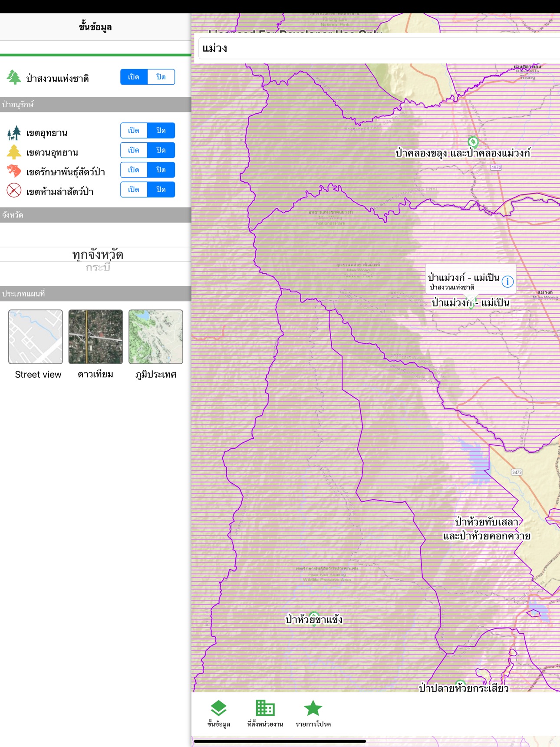Disable เขตห้ามล่าสัตว์ป่า layer with ปิด
The image size is (560, 747).
tap(161, 190)
